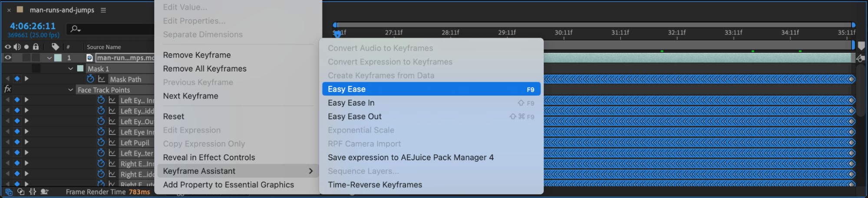Open the man-runs-and-jumps panel menu
Screen dimensions: 868x198
[103, 10]
